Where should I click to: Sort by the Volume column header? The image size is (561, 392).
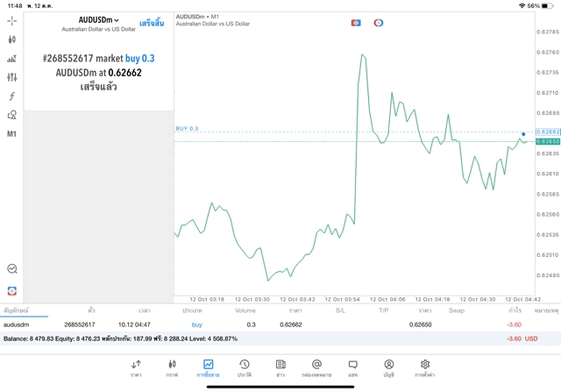[245, 310]
